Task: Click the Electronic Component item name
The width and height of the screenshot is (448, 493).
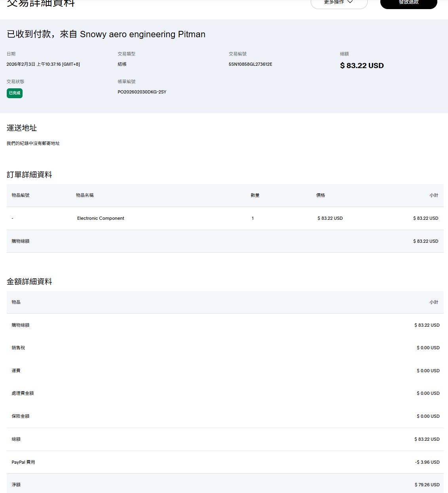Action: tap(101, 218)
